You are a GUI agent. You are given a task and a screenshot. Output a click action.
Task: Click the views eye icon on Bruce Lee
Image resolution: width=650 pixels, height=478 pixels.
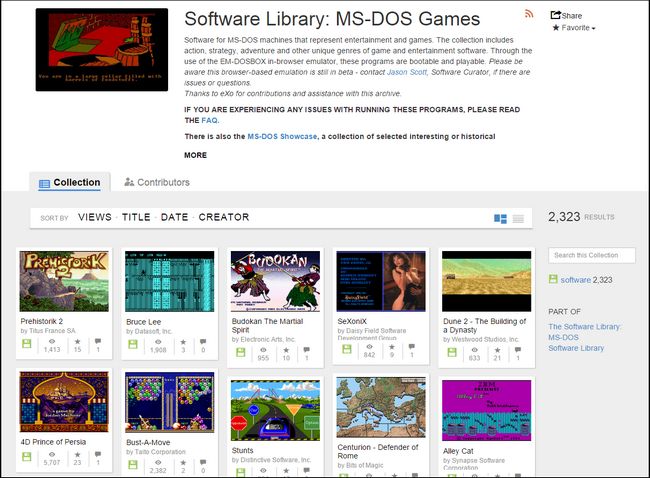tap(158, 342)
